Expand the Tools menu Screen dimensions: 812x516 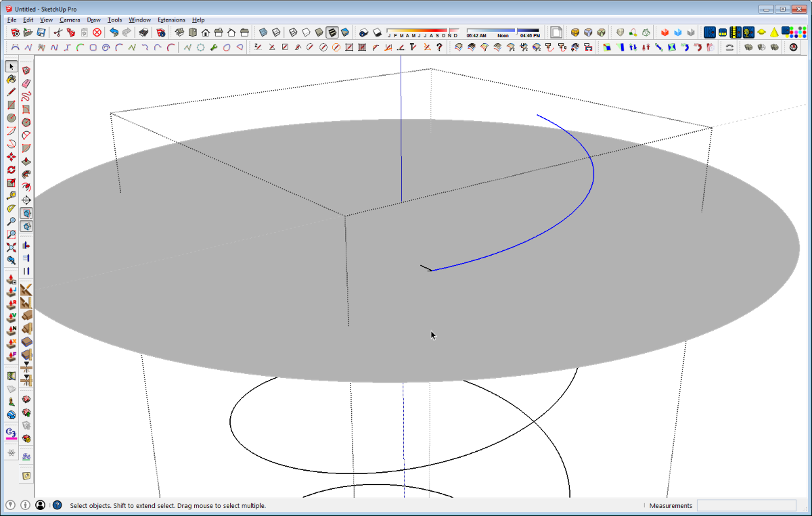114,20
